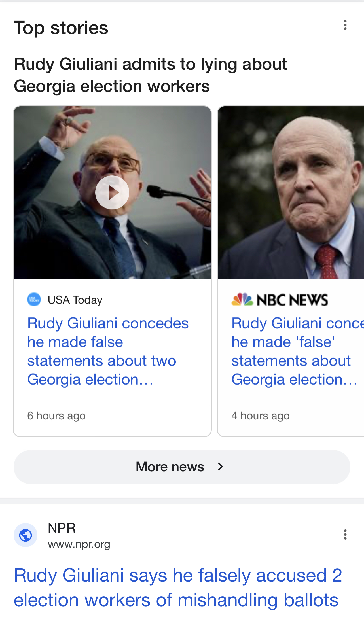Click the 6 hours ago timestamp
The width and height of the screenshot is (364, 619).
pos(56,416)
